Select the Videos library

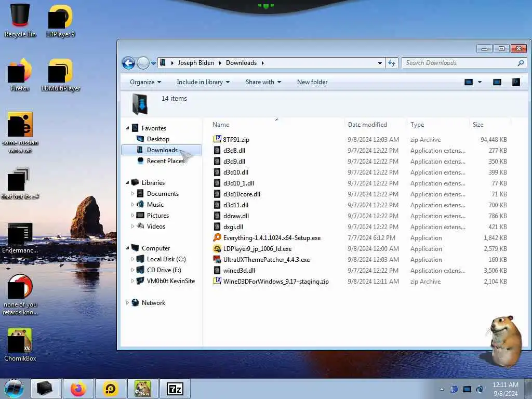point(156,227)
